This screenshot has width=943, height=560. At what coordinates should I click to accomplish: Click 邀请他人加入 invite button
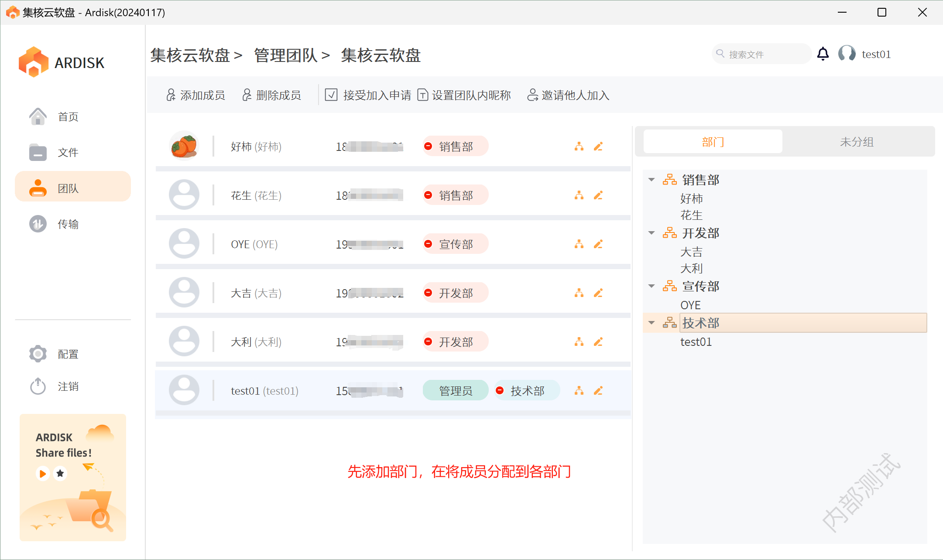[568, 95]
